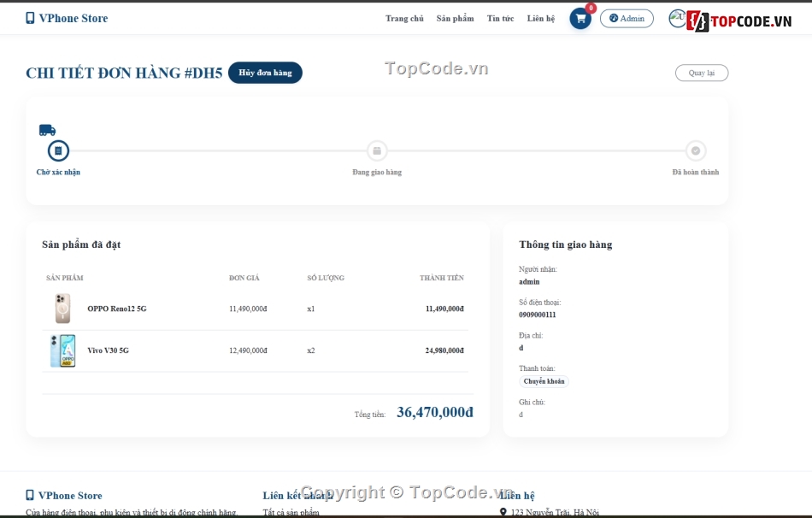Screen dimensions: 812x518
Task: Click the footer VPhone Store phone icon
Action: [30, 495]
